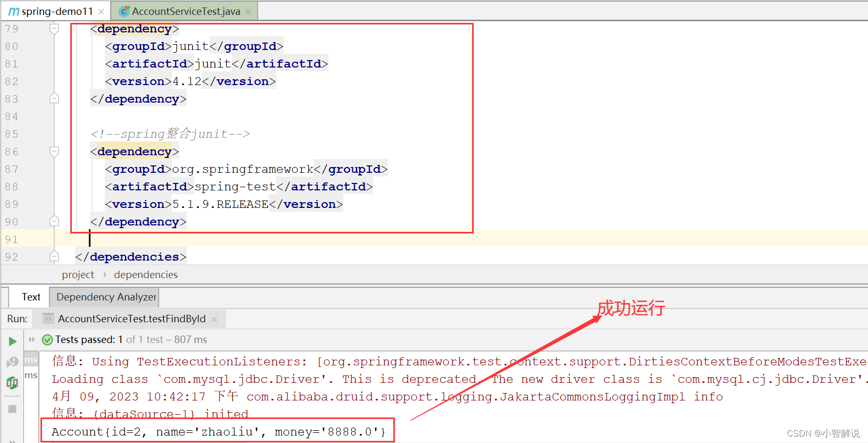868x443 pixels.
Task: Switch to the Text tab of the pom editor
Action: coord(31,297)
